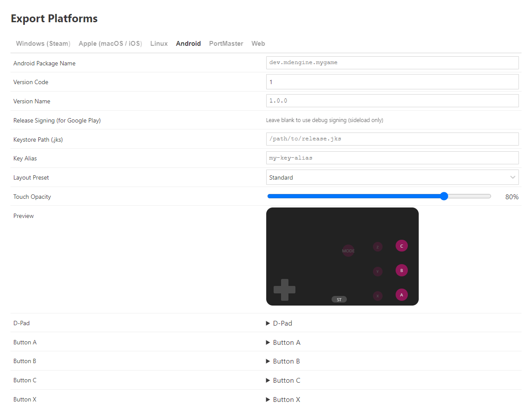Click the Touch Opacity slider handle

[x=444, y=196]
